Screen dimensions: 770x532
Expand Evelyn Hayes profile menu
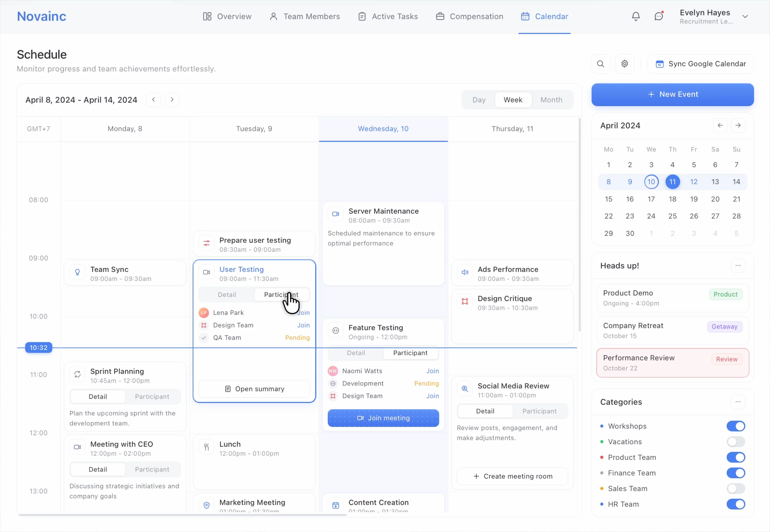coord(745,16)
